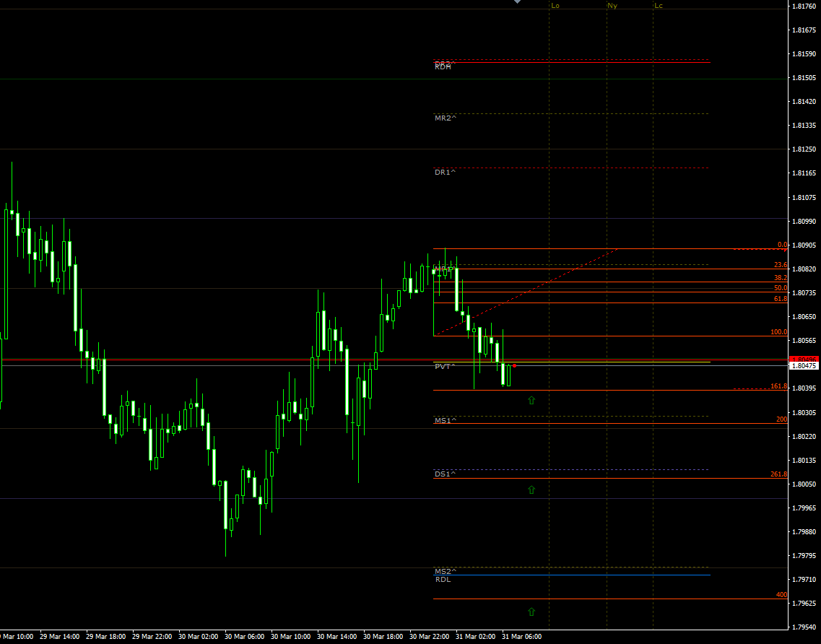Click the green up arrow at the chart bottom
This screenshot has width=821, height=644.
[531, 610]
